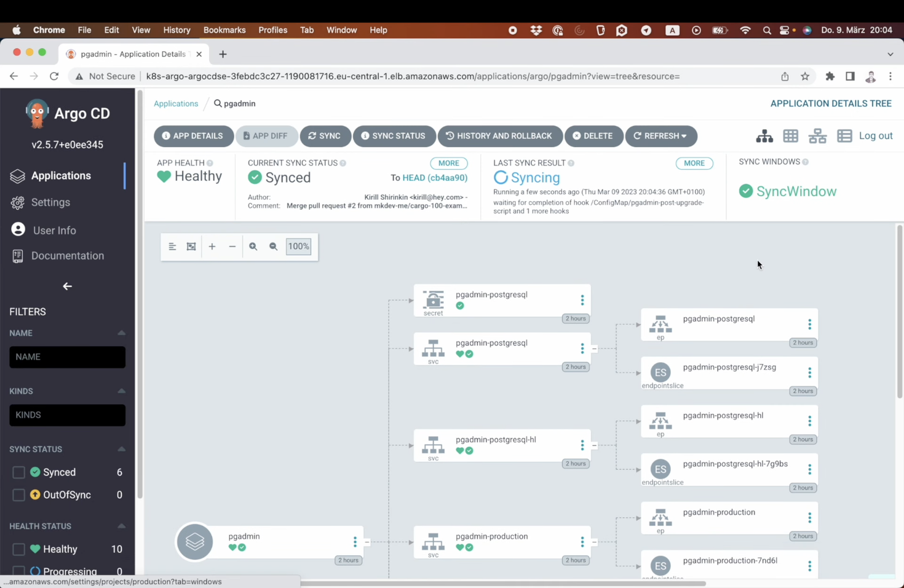The height and width of the screenshot is (588, 904).
Task: Click the 100% zoom level box
Action: click(x=299, y=247)
